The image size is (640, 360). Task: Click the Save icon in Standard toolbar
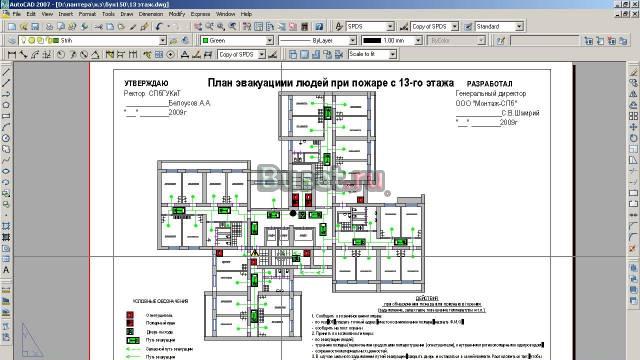click(x=35, y=27)
